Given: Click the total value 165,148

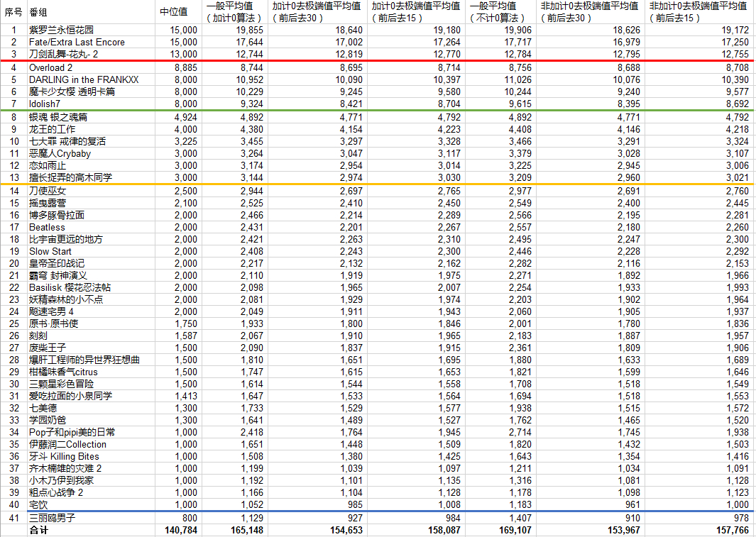Looking at the screenshot, I should pyautogui.click(x=247, y=529).
